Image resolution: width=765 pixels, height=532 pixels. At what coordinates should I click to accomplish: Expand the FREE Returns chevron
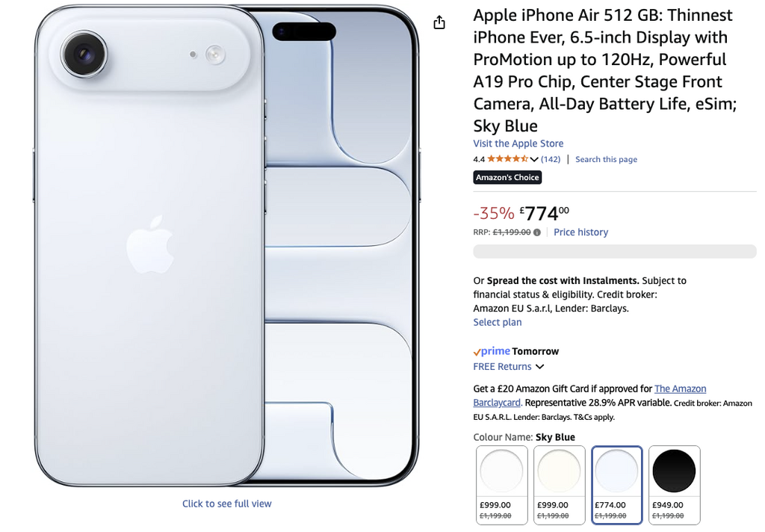click(x=539, y=367)
